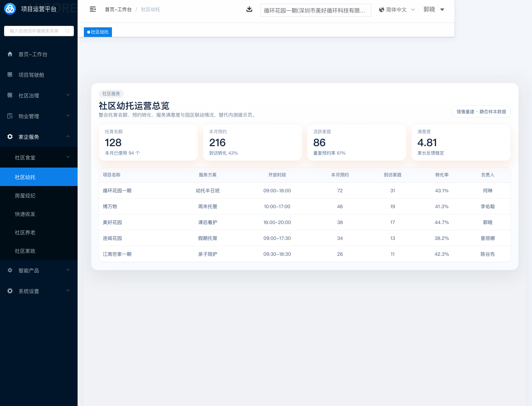Click the home icon for 首页-工作台
Screen dimensions: 532x406
coord(10,54)
